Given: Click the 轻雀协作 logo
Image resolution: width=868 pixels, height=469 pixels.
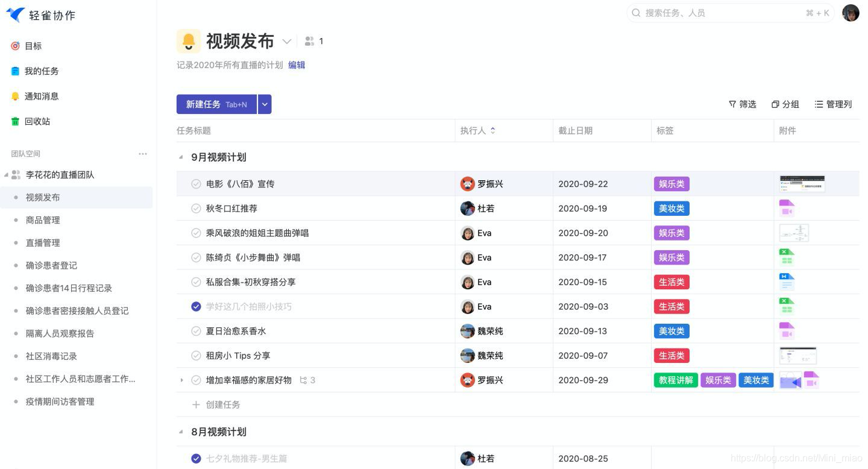Looking at the screenshot, I should pos(37,15).
